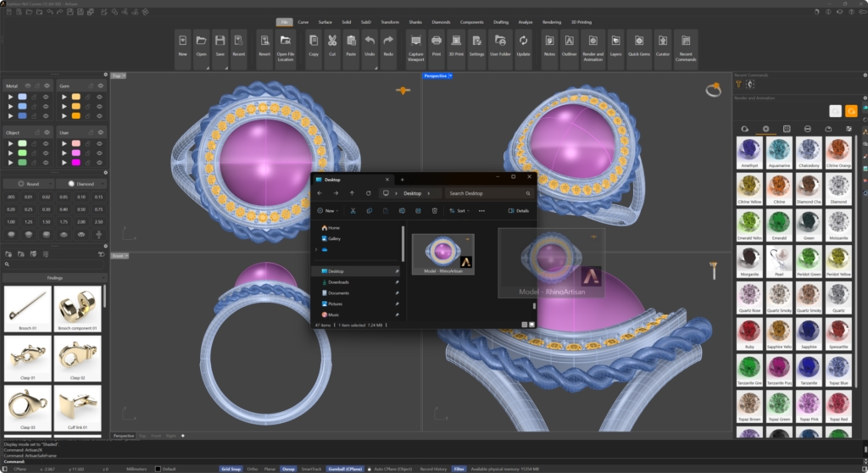
Task: Expand the Findings category dropdown
Action: 54,277
